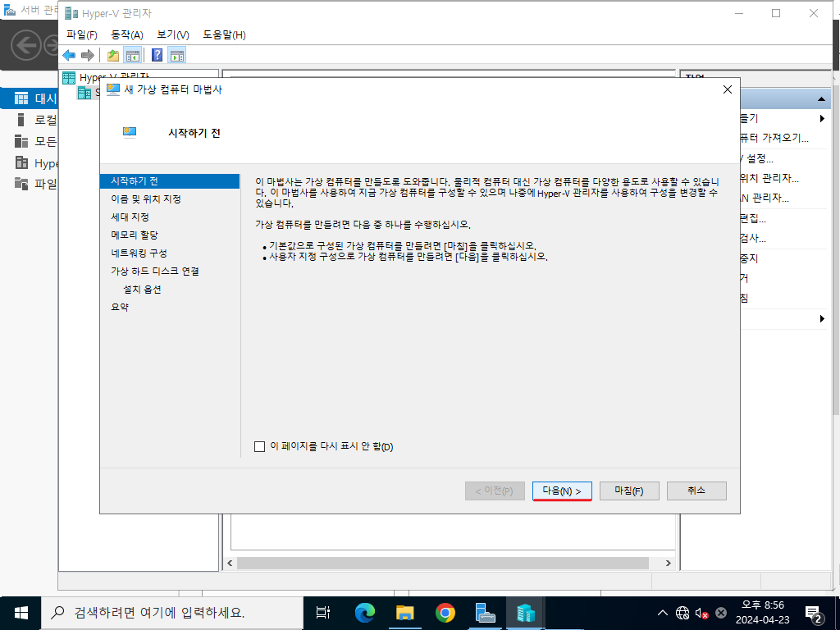The height and width of the screenshot is (630, 840).
Task: Click the network globe icon in system tray
Action: pos(682,613)
